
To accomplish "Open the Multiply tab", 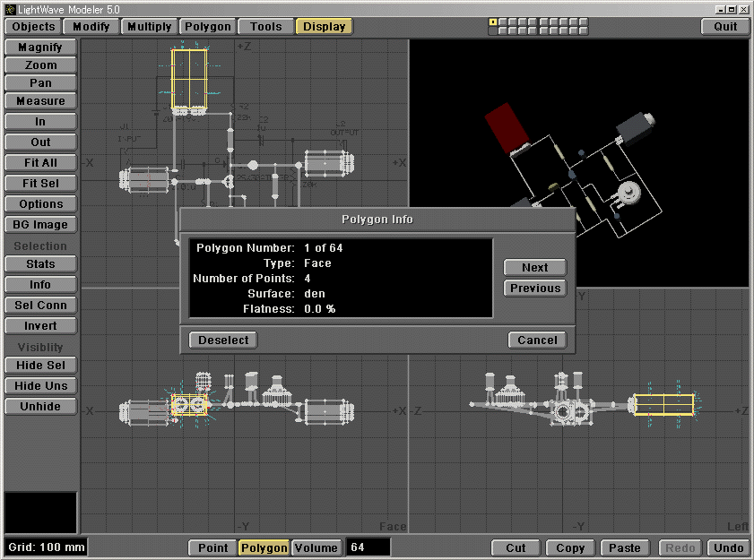I will (149, 26).
